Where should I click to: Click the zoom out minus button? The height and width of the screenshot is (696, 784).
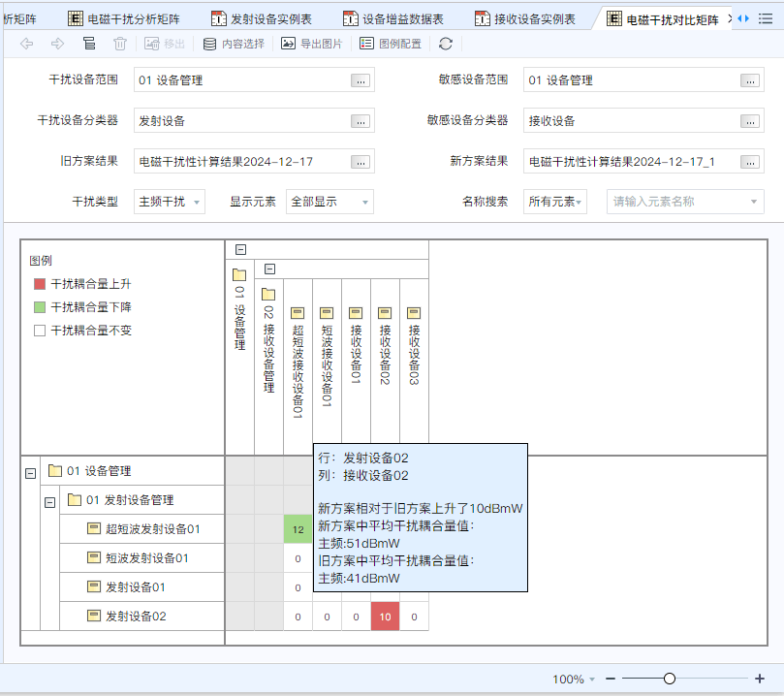coord(610,679)
